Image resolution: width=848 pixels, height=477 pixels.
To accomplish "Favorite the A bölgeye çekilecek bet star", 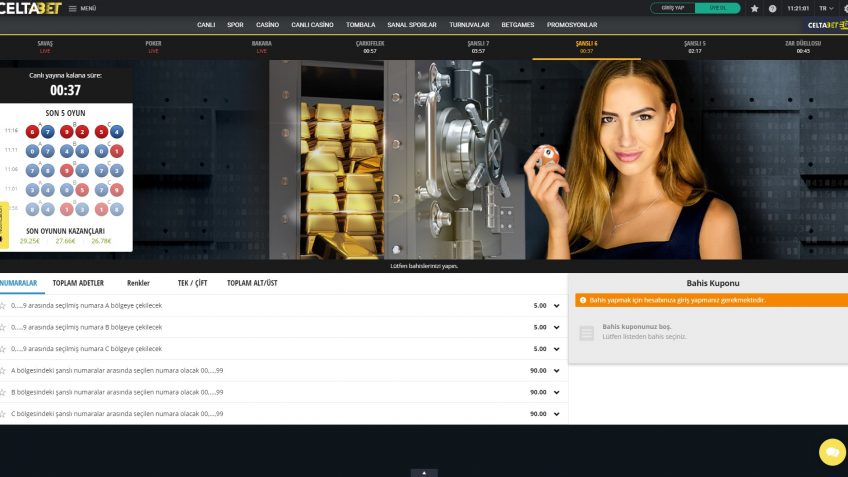I will (x=3, y=305).
